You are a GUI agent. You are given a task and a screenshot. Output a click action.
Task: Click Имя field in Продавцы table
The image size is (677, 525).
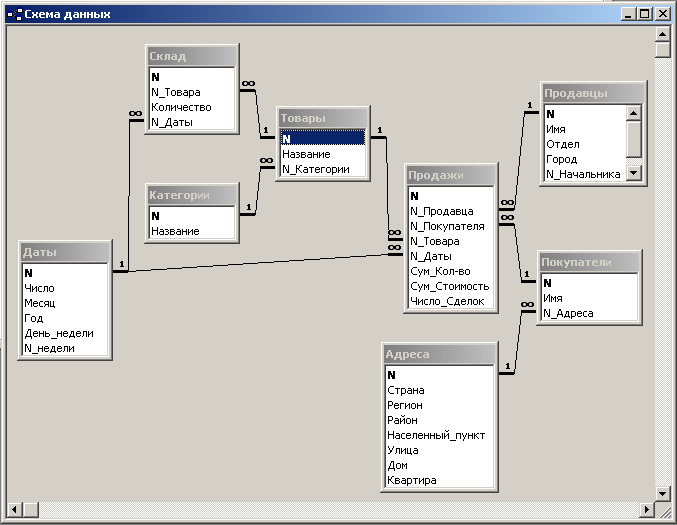[x=585, y=129]
